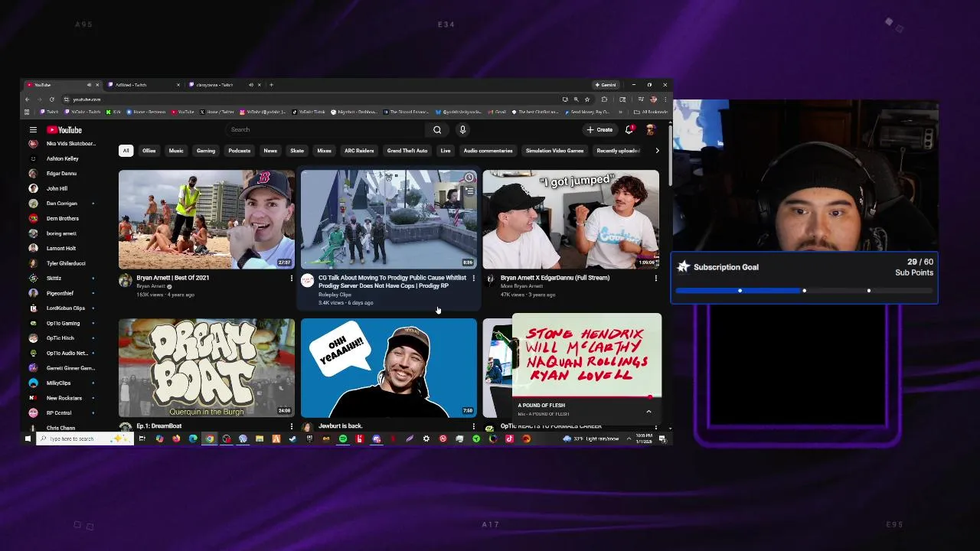Viewport: 980px width, 551px height.
Task: Open TikTok icon in the taskbar
Action: pyautogui.click(x=509, y=439)
